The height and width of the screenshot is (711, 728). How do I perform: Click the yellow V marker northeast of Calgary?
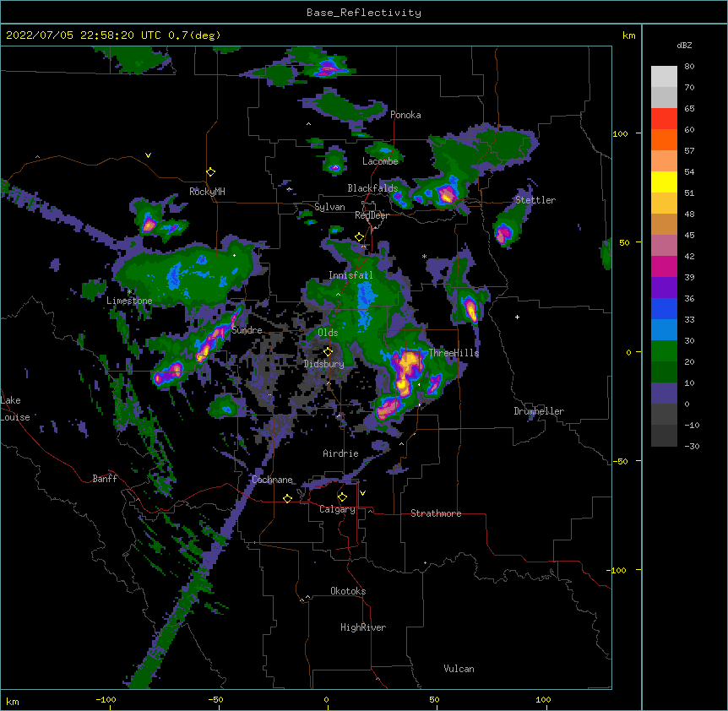(362, 493)
